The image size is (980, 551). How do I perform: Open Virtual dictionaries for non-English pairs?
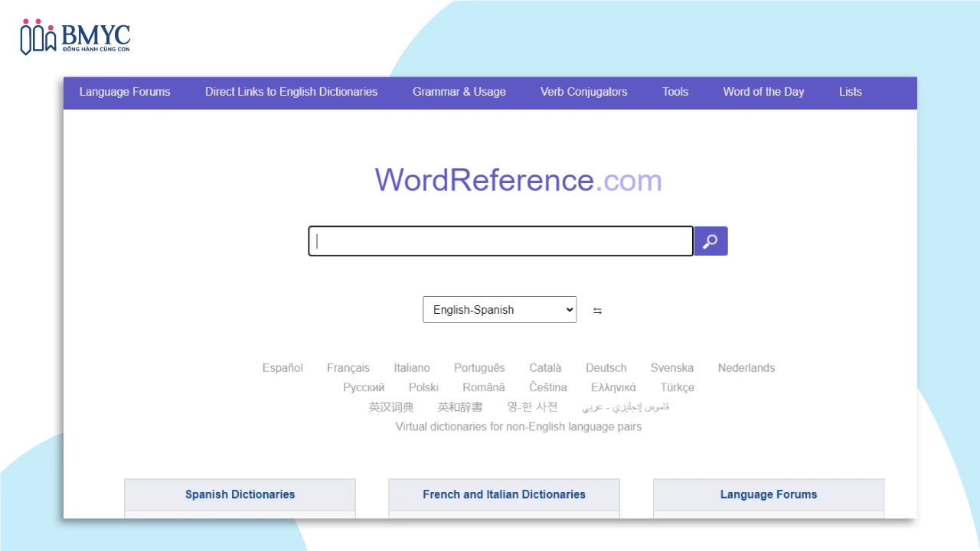[518, 427]
